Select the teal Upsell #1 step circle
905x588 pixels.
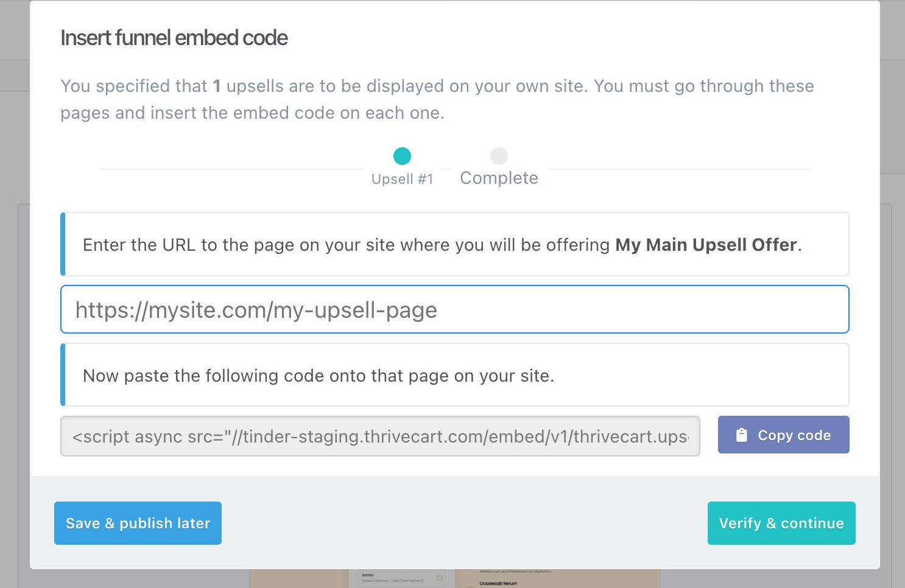(402, 156)
